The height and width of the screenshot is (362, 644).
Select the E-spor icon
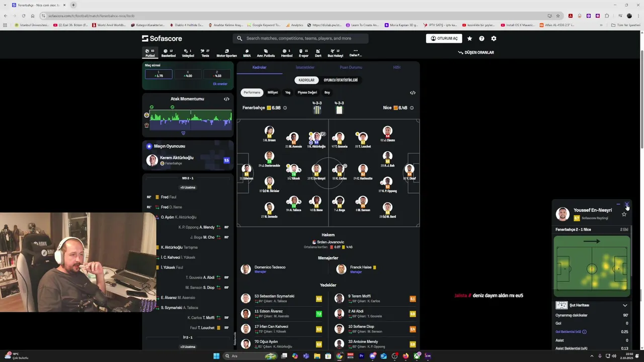303,53
